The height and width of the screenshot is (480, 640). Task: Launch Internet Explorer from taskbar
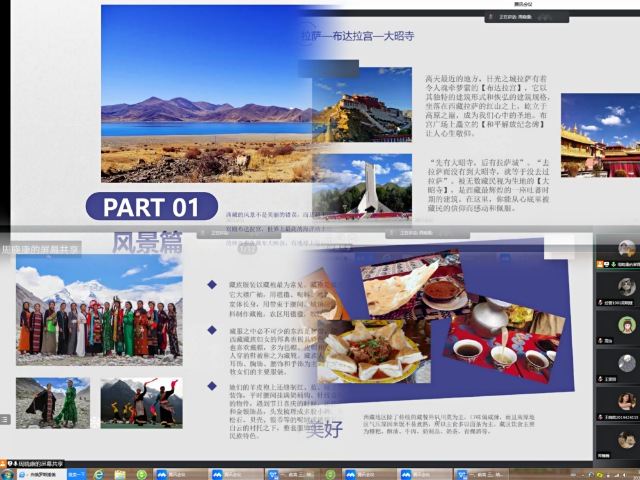[x=98, y=475]
